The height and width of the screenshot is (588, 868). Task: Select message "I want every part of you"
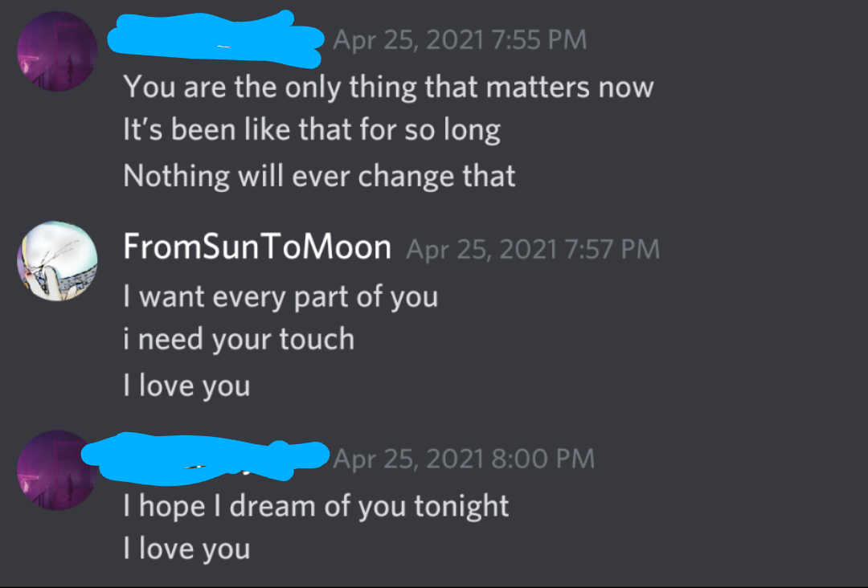[280, 297]
